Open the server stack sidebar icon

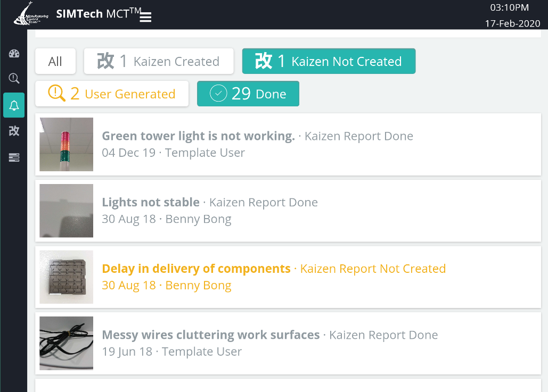pos(14,157)
